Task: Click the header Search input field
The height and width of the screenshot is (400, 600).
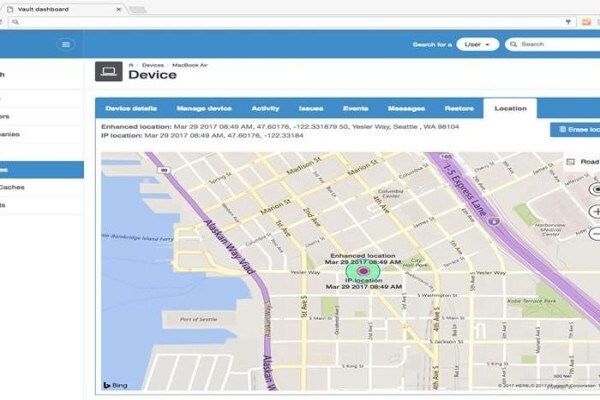Action: click(x=553, y=44)
